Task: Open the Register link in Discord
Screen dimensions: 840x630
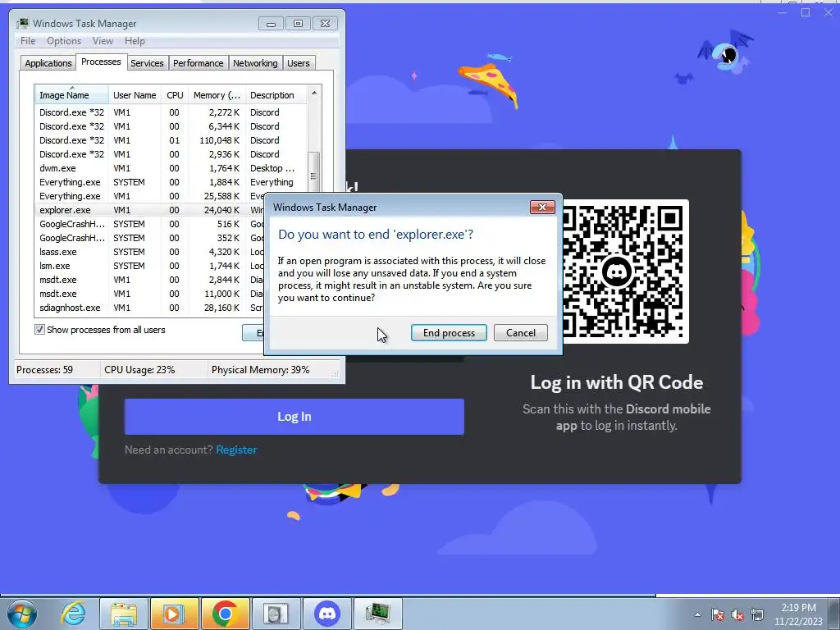Action: tap(237, 450)
